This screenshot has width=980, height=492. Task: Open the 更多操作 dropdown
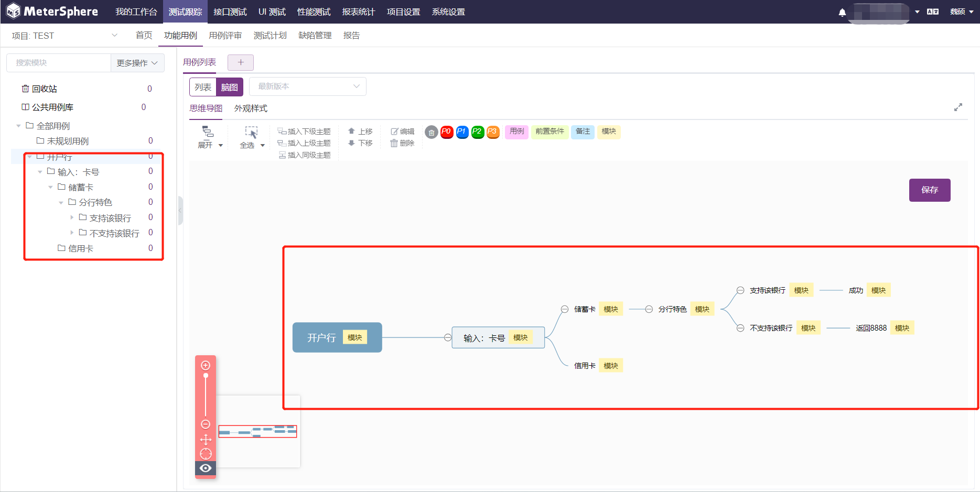tap(136, 62)
